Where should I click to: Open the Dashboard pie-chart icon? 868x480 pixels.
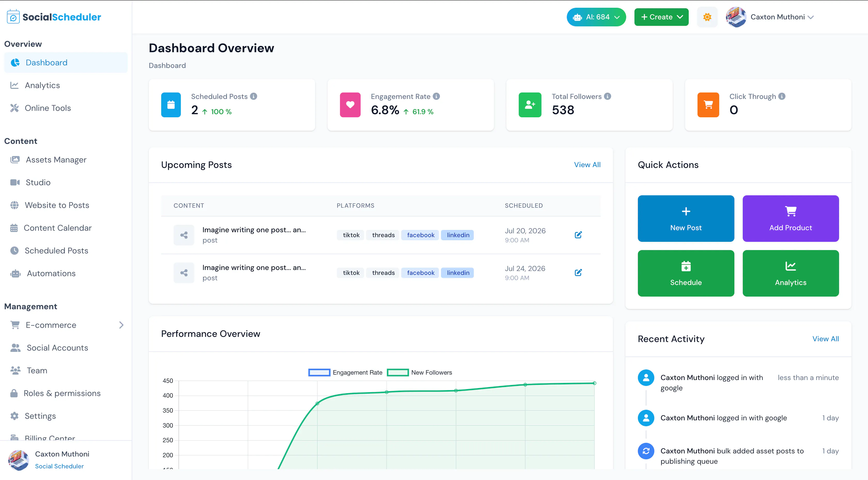click(15, 63)
